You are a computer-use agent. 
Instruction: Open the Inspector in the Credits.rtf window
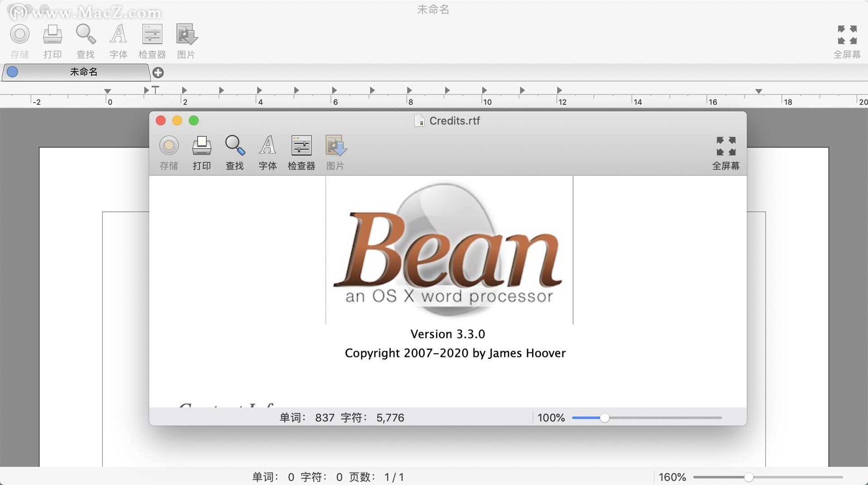[302, 146]
